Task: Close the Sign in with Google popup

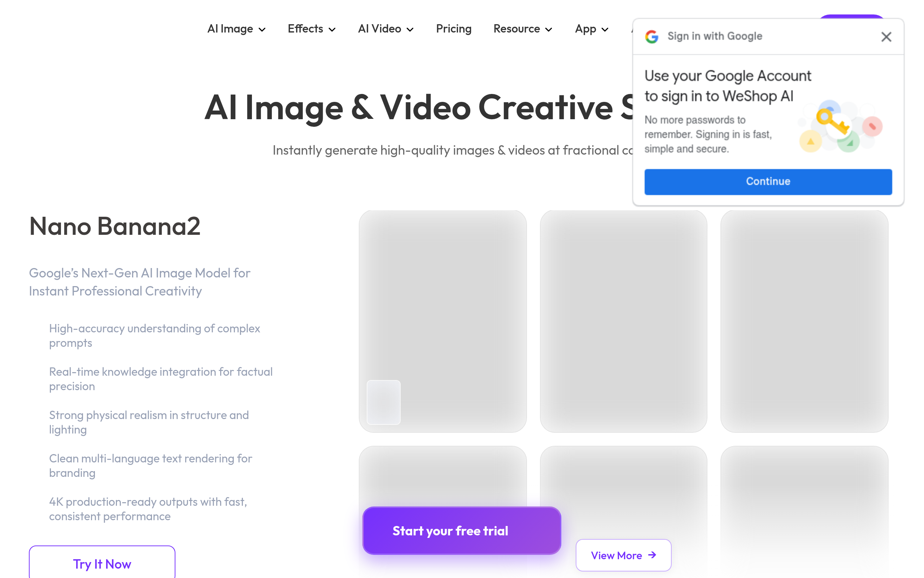Action: point(886,37)
